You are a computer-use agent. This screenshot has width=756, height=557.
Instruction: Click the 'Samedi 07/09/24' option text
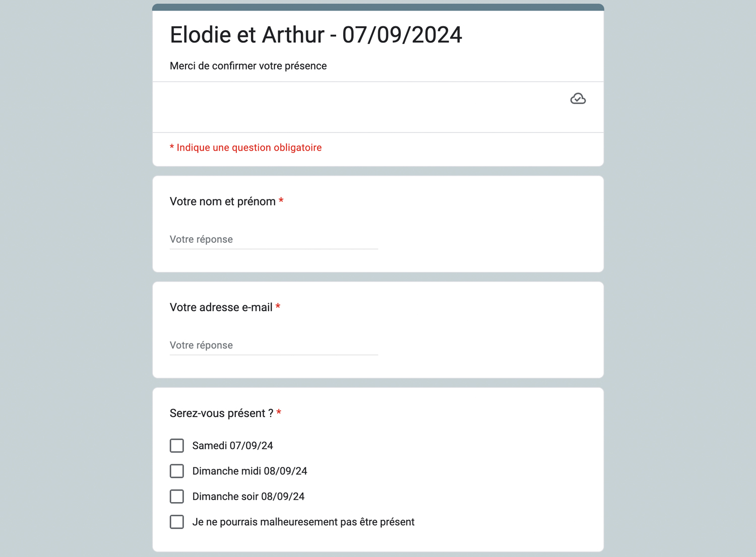tap(232, 446)
